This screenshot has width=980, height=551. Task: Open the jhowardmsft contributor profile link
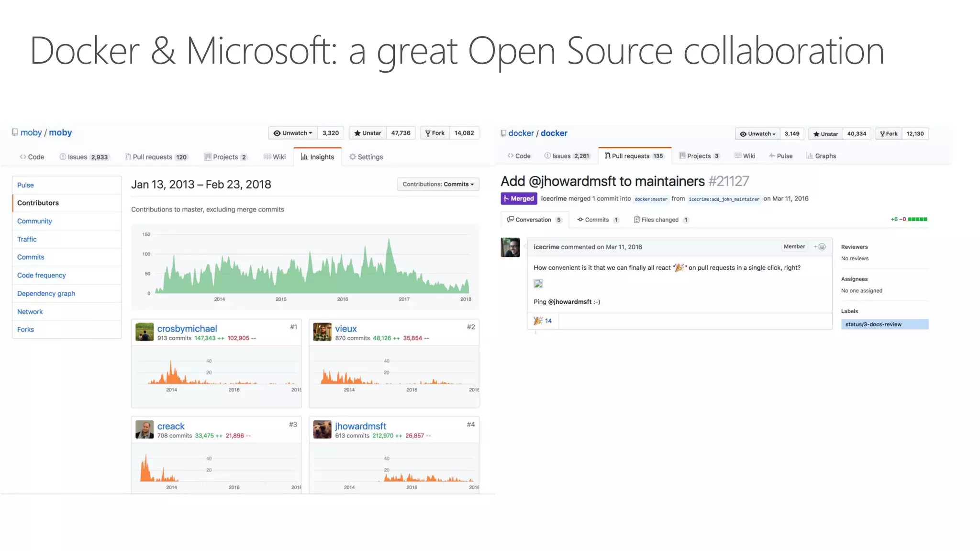[360, 426]
